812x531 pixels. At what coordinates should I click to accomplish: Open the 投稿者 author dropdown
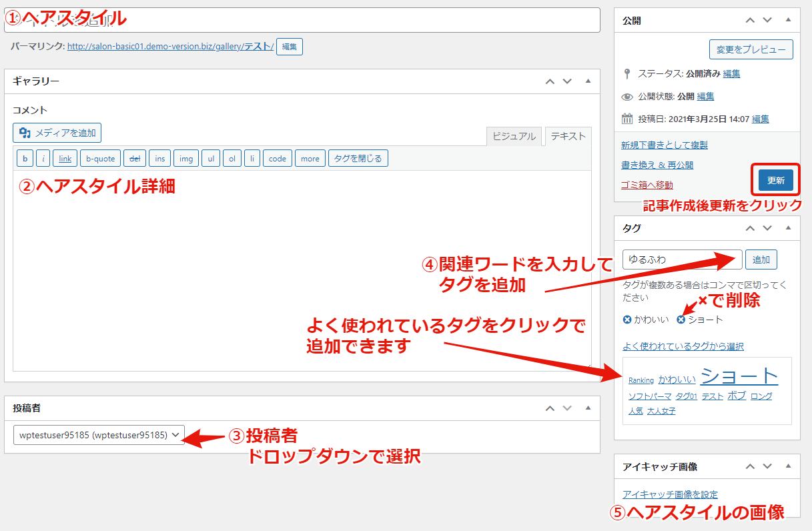coord(99,435)
